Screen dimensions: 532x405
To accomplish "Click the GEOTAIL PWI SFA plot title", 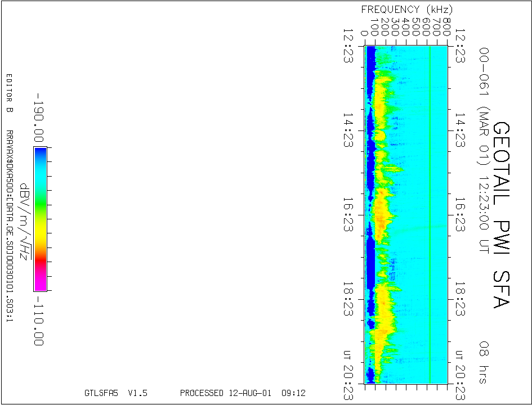I will [501, 215].
